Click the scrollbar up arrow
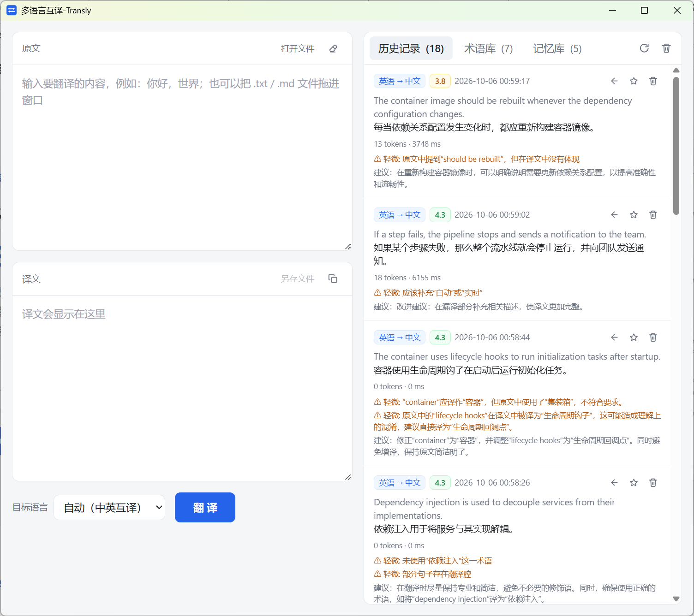694x616 pixels. pyautogui.click(x=676, y=70)
